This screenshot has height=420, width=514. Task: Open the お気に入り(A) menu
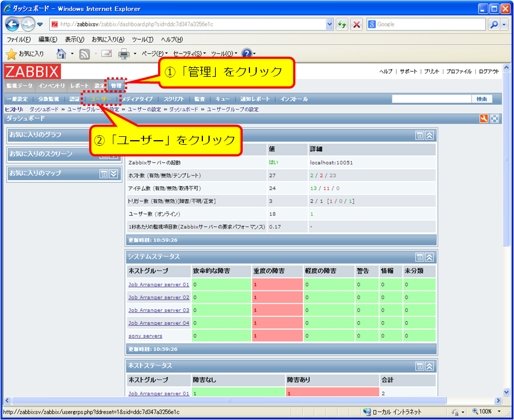108,39
